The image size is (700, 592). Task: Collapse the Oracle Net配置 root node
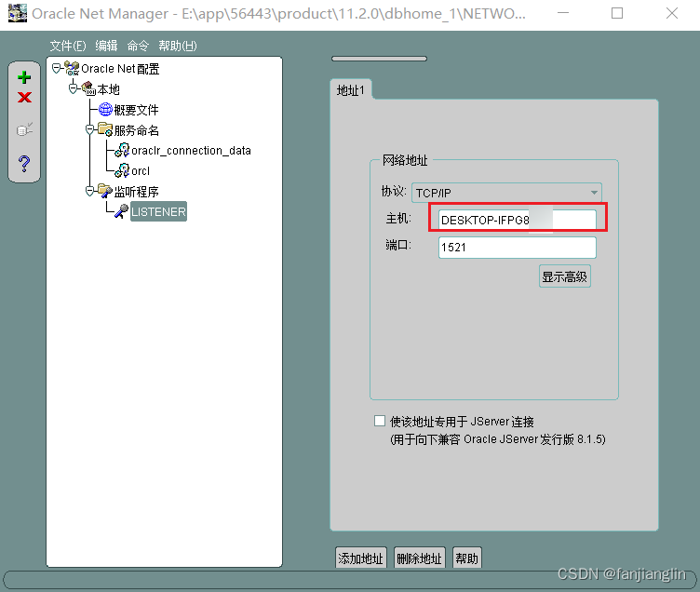pos(56,68)
